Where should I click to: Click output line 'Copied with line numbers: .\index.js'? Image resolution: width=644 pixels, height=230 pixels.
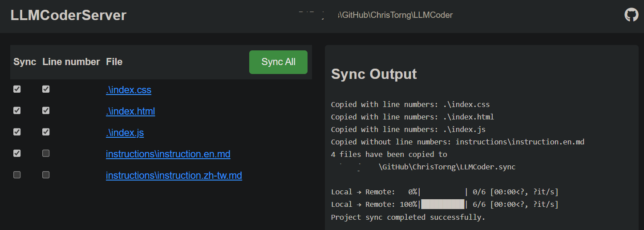pos(408,130)
